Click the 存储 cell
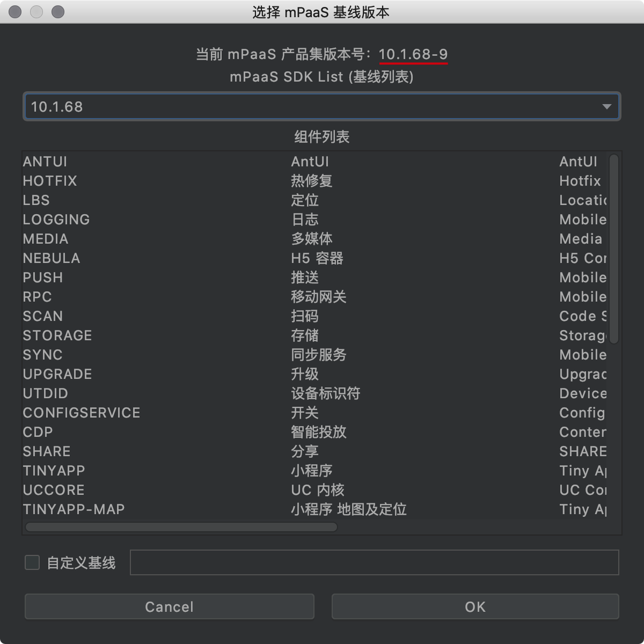This screenshot has height=644, width=644. pos(305,335)
